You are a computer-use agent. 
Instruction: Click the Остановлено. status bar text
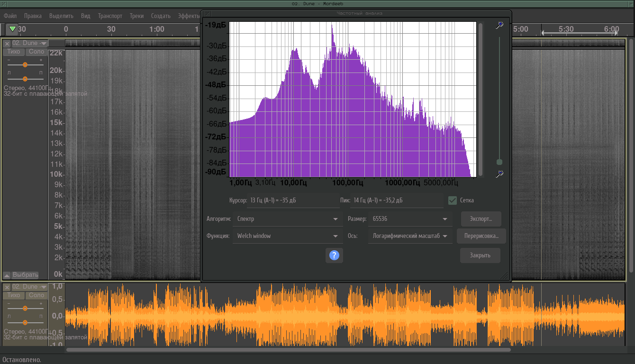22,360
